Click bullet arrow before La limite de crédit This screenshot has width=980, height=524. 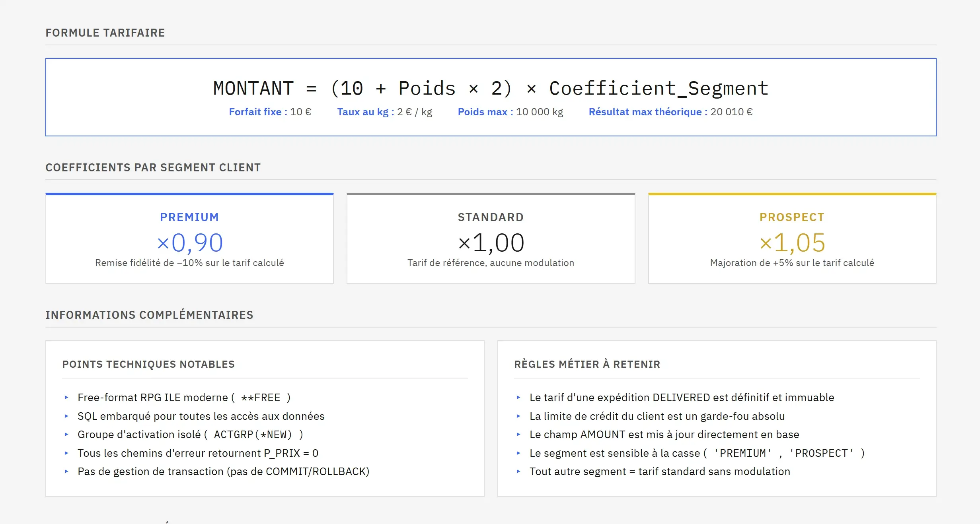[518, 416]
